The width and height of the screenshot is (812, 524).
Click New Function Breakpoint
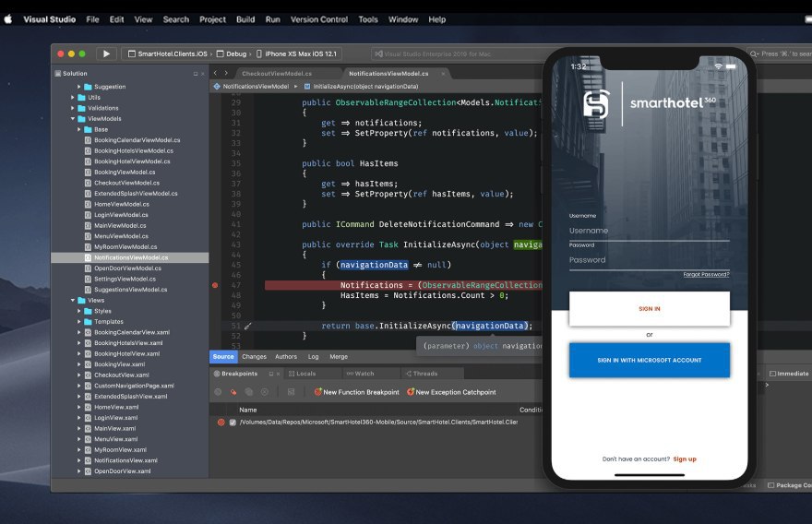pos(356,392)
